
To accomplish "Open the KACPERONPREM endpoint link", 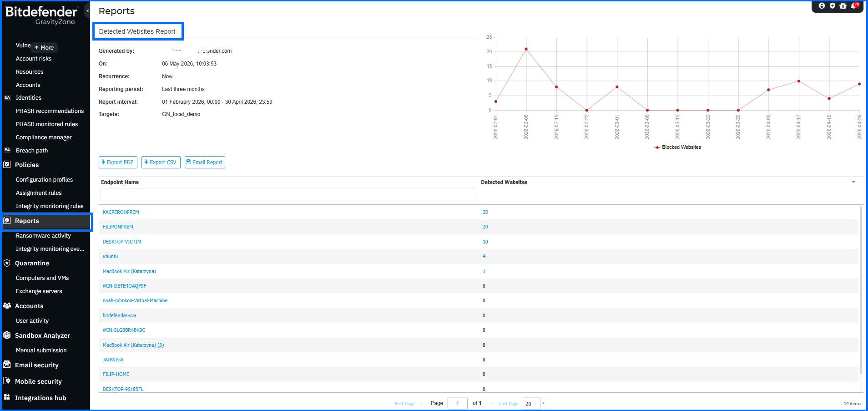I will 121,212.
